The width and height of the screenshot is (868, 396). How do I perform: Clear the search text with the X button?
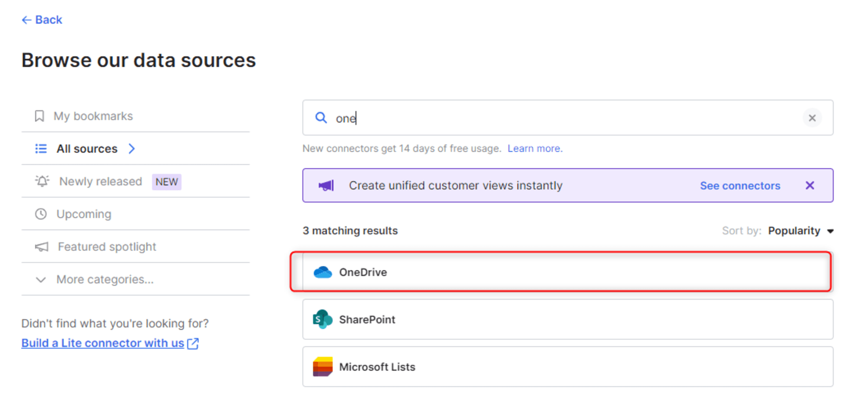(812, 118)
